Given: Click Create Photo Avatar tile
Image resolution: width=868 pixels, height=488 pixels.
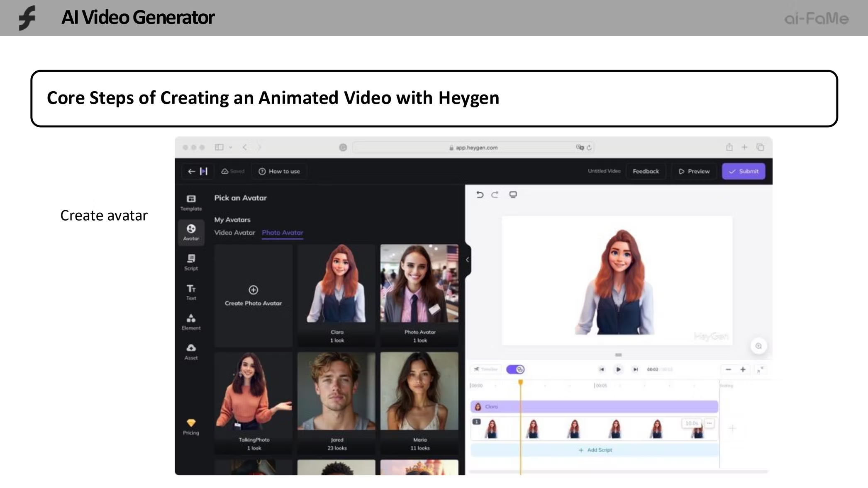Looking at the screenshot, I should 253,295.
